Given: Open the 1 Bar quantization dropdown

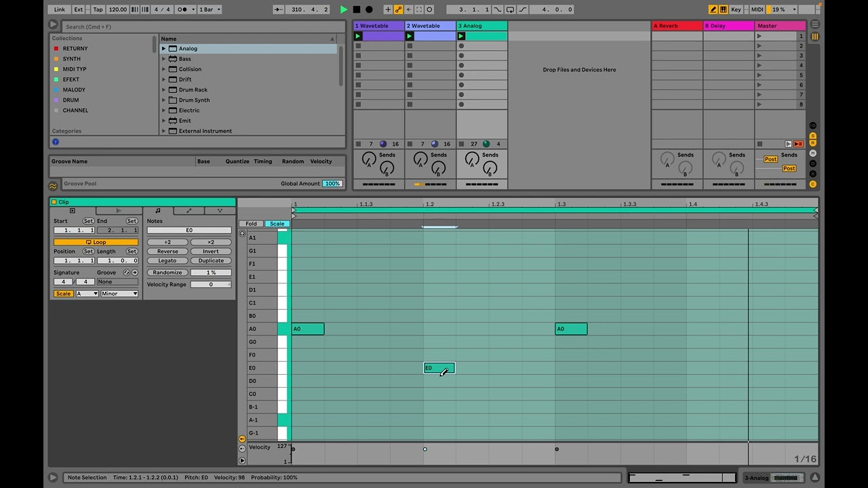Looking at the screenshot, I should pos(210,9).
